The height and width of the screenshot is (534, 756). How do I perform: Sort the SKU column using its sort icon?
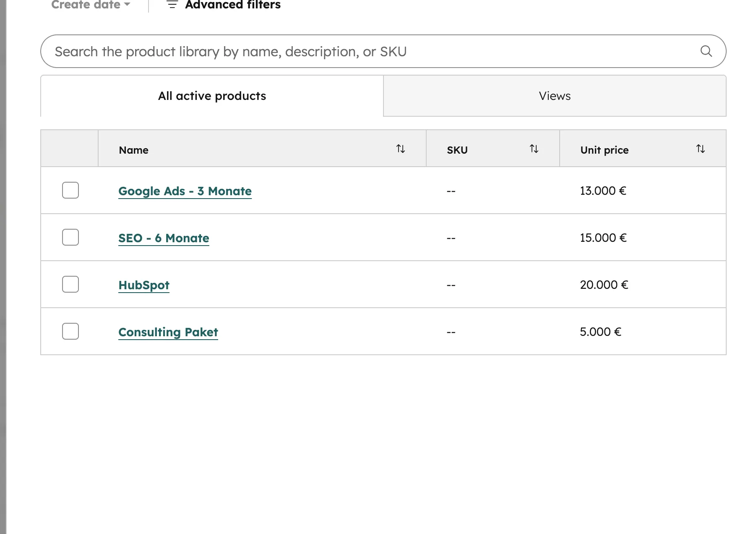[x=534, y=149]
